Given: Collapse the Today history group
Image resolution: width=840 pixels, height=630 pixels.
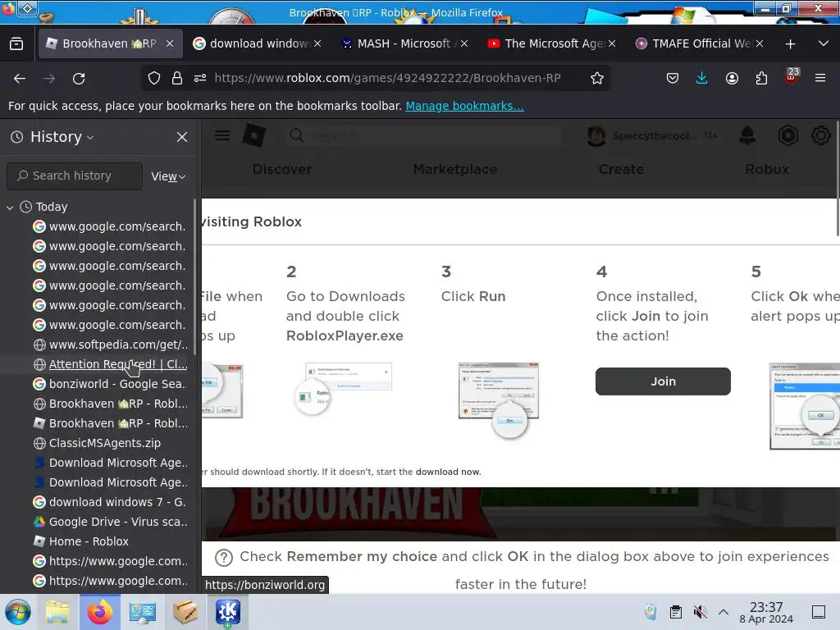Looking at the screenshot, I should (x=10, y=207).
